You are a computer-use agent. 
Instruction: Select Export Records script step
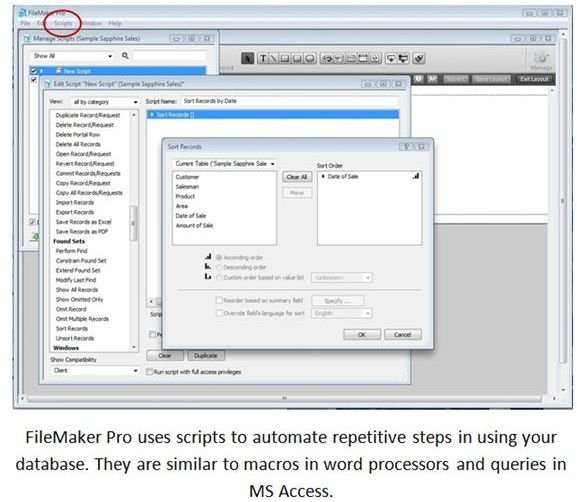(x=75, y=212)
